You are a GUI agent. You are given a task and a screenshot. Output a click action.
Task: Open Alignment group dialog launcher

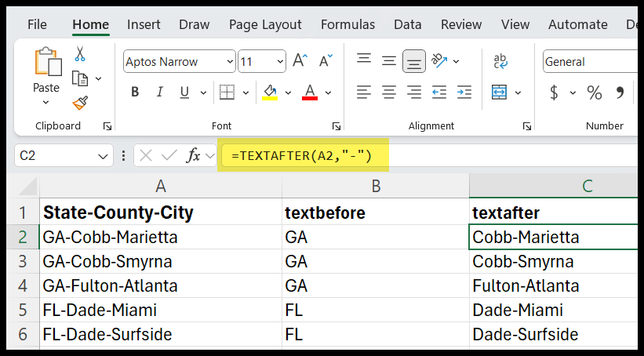[x=527, y=126]
